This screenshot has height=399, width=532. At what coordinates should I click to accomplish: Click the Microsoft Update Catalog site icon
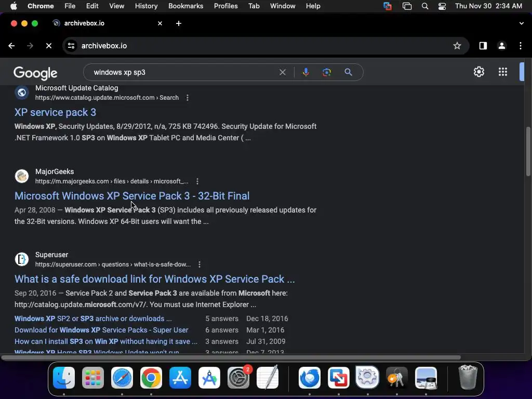(x=22, y=92)
